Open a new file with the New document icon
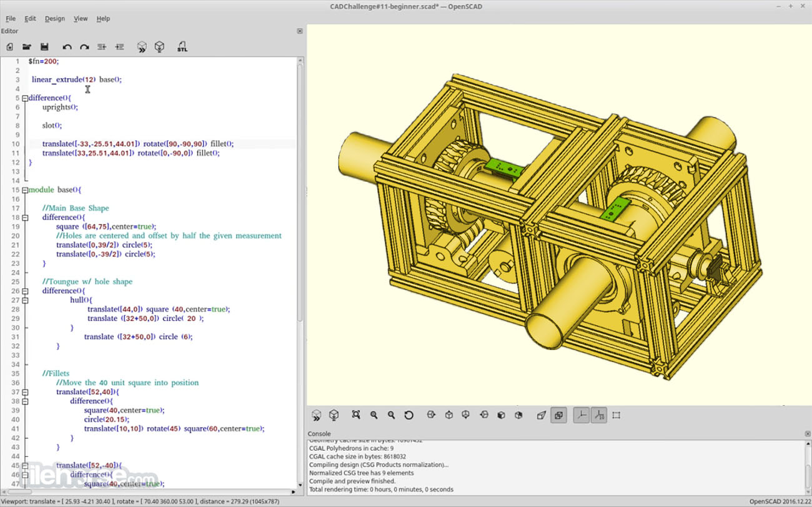This screenshot has width=812, height=507. coord(9,46)
